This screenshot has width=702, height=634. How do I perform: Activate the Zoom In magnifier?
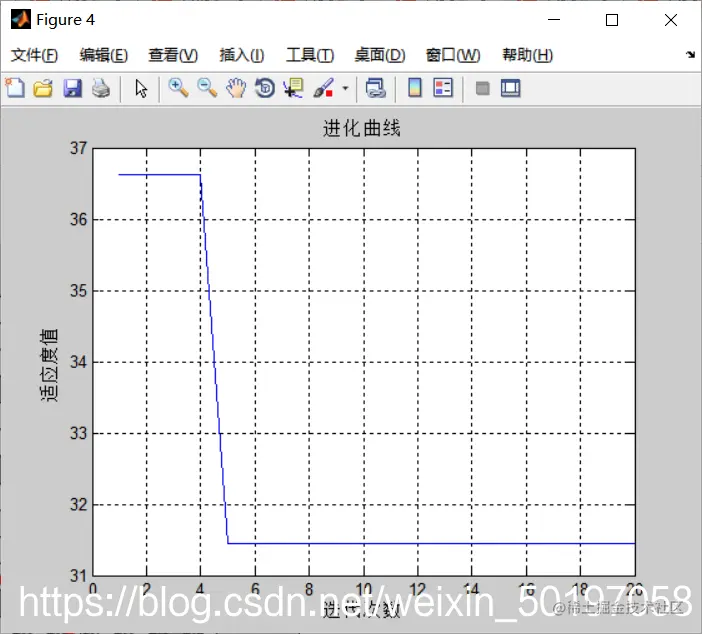178,88
